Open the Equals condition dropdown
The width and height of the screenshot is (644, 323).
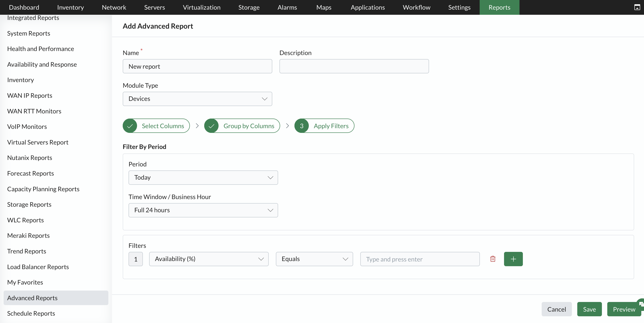click(314, 259)
